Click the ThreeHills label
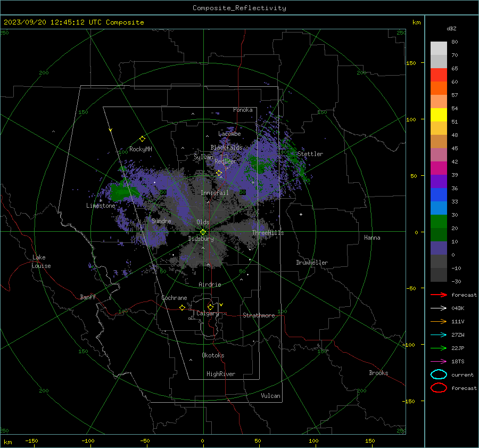Screen dimensions: 479x448 (x=268, y=233)
